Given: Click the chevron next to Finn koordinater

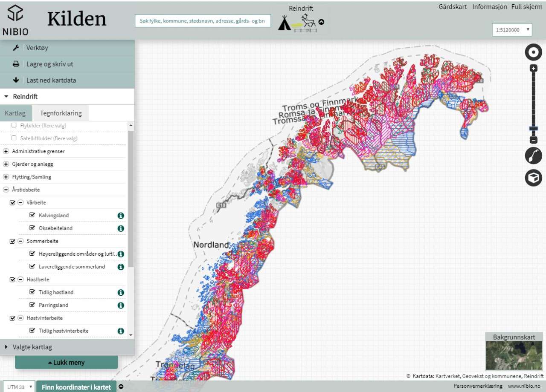Looking at the screenshot, I should 121,387.
